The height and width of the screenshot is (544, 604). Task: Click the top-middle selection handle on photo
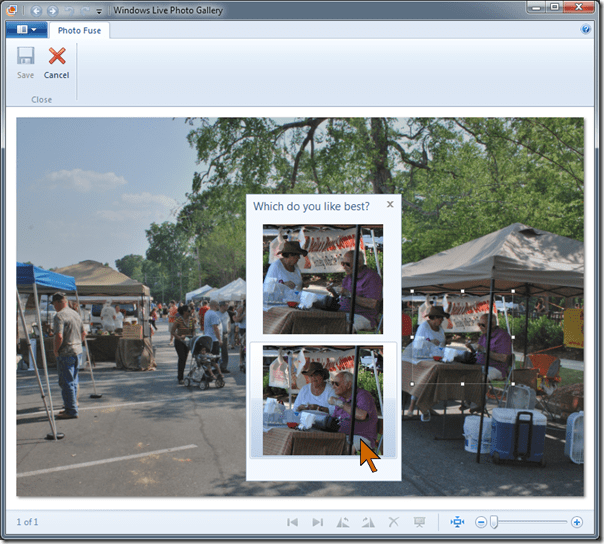pos(462,291)
